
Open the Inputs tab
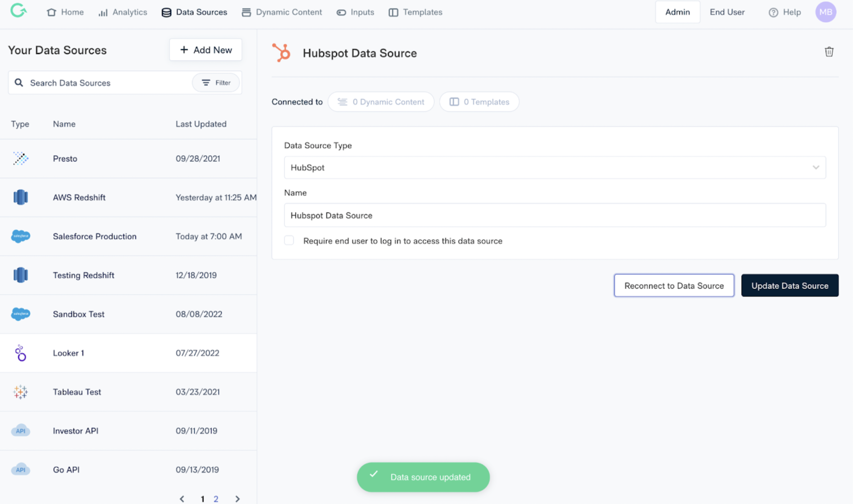tap(355, 12)
